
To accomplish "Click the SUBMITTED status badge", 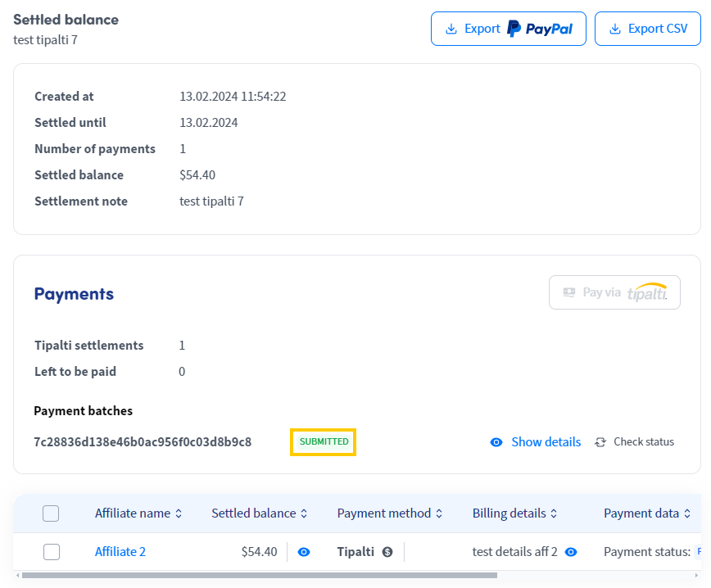I will 324,442.
